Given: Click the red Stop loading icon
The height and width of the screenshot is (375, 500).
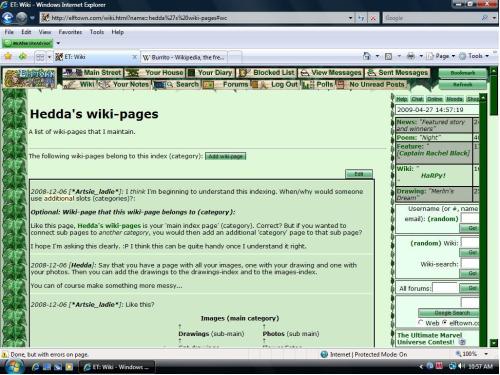Looking at the screenshot, I should click(x=373, y=18).
